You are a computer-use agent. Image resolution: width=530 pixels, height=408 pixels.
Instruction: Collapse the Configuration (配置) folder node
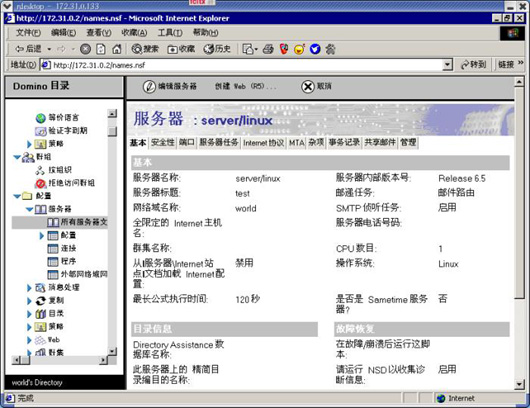click(17, 196)
